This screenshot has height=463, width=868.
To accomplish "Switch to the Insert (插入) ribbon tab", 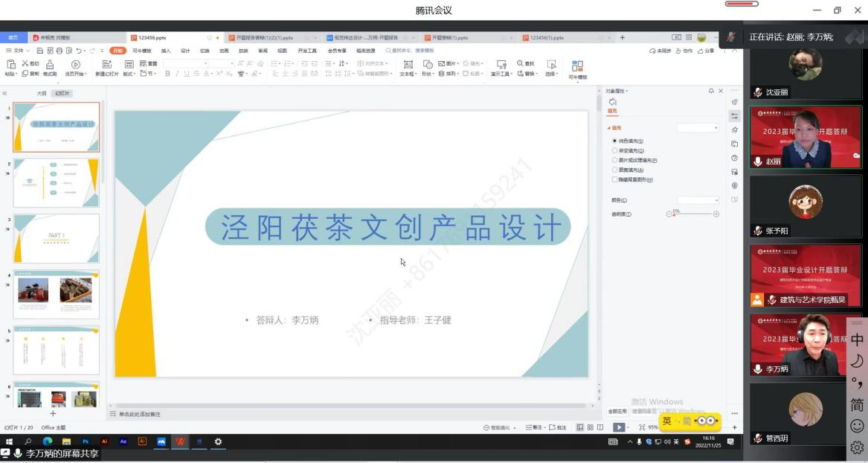I will (166, 51).
